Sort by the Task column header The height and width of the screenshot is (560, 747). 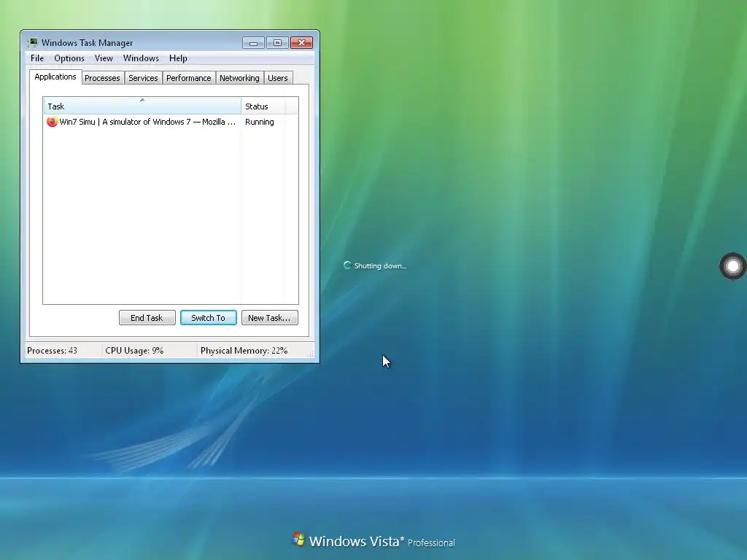142,106
